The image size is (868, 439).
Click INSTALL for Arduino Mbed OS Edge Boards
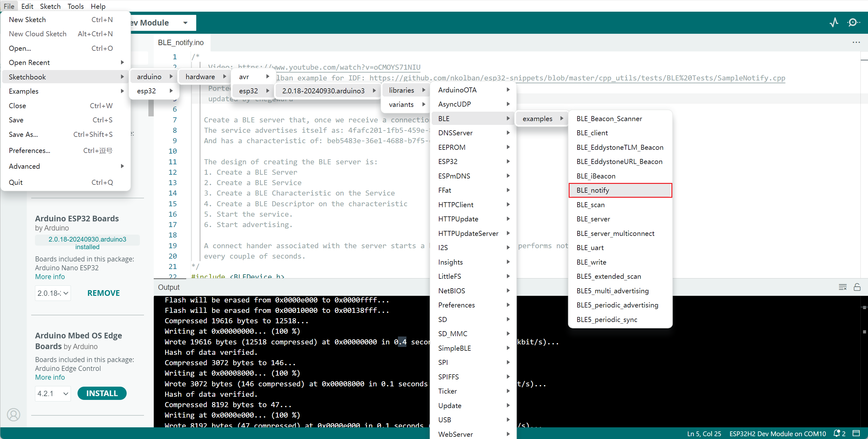(102, 394)
